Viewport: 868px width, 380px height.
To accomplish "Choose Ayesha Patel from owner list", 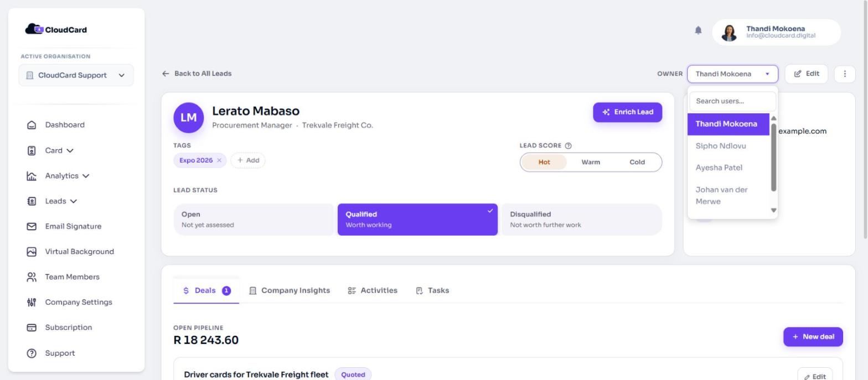I will [x=728, y=168].
